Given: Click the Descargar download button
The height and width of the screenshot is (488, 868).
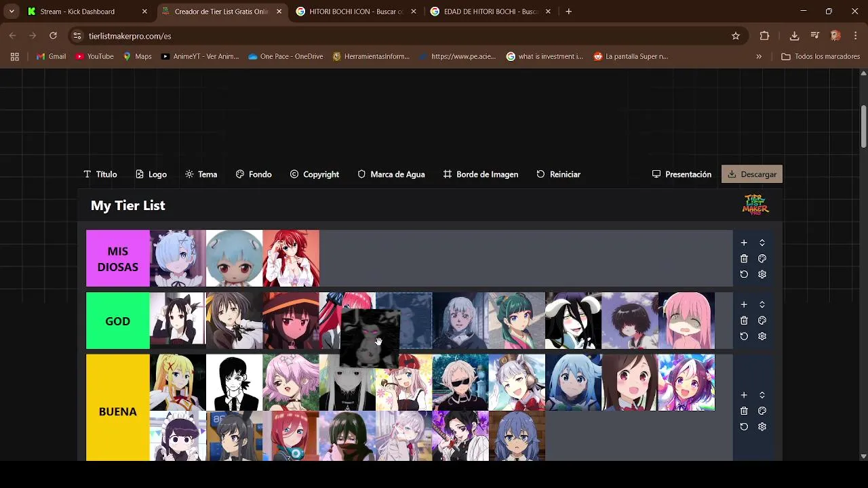Looking at the screenshot, I should coord(752,174).
